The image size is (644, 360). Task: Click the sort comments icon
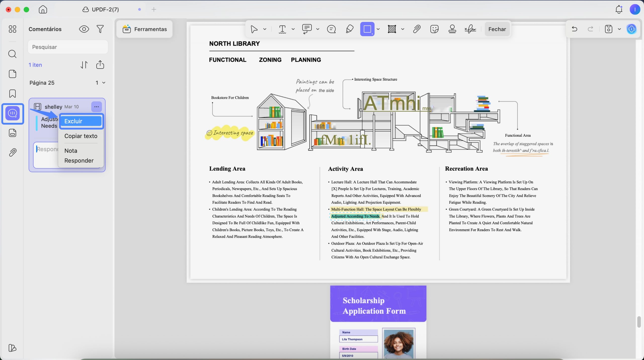(x=84, y=65)
